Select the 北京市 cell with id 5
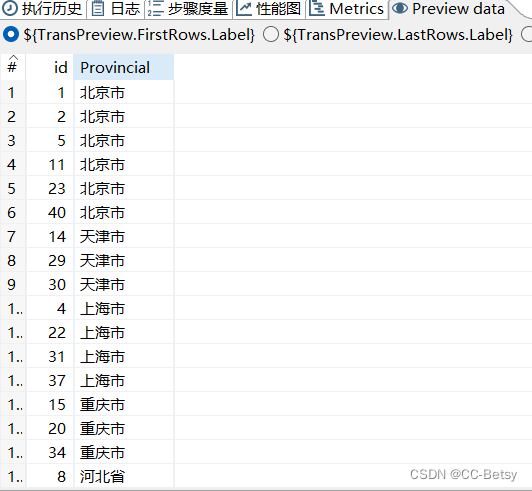 [x=124, y=140]
